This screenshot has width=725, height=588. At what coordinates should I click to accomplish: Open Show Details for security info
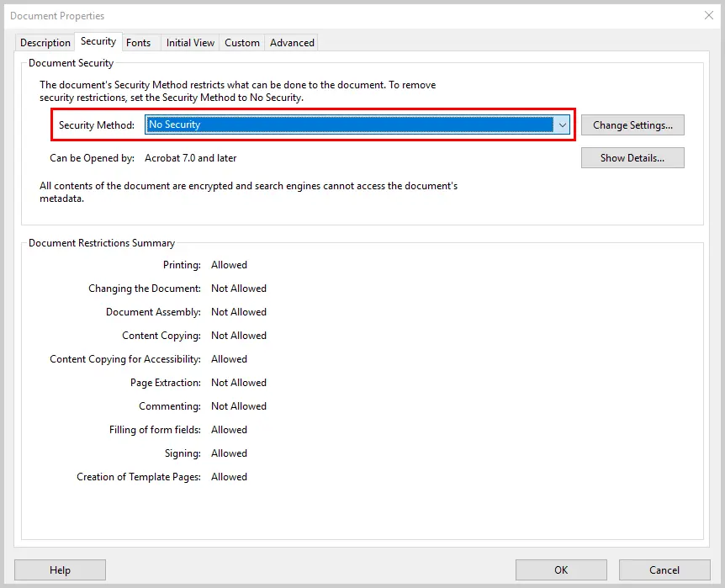(x=632, y=157)
